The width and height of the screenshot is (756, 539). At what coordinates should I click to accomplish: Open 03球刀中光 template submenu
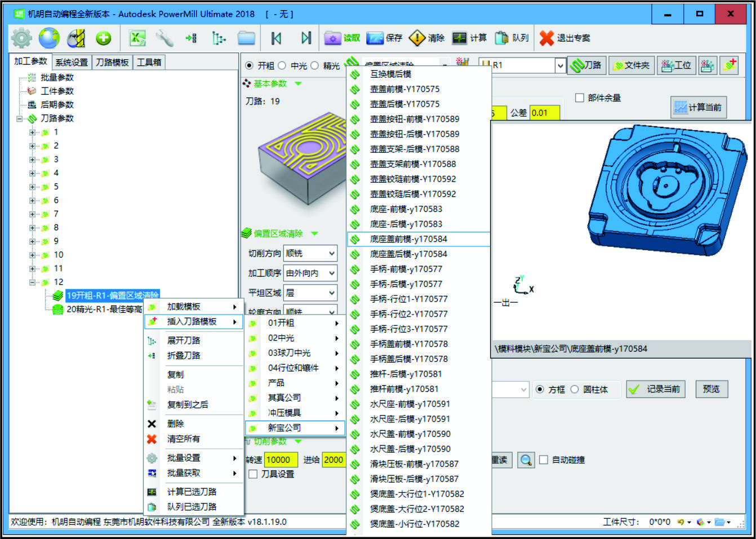pos(295,354)
